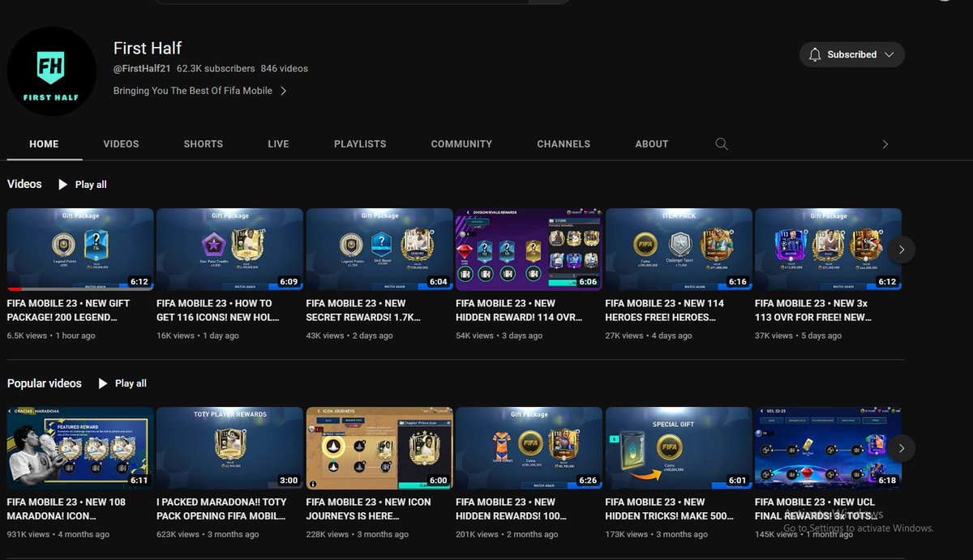This screenshot has height=560, width=973.
Task: Open 'I PACKED MARADONA!! TOTY' video thumbnail
Action: tap(229, 448)
